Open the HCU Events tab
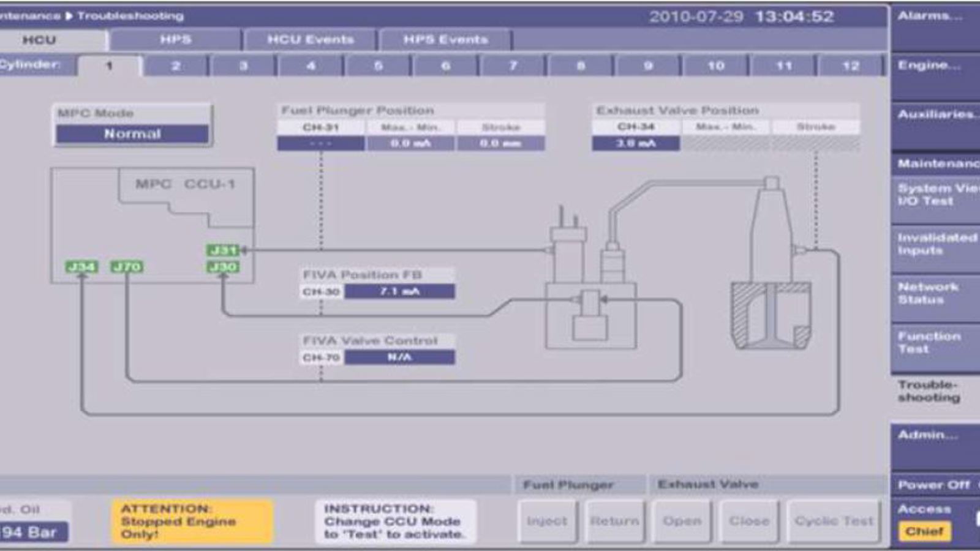980x551 pixels. pyautogui.click(x=310, y=40)
